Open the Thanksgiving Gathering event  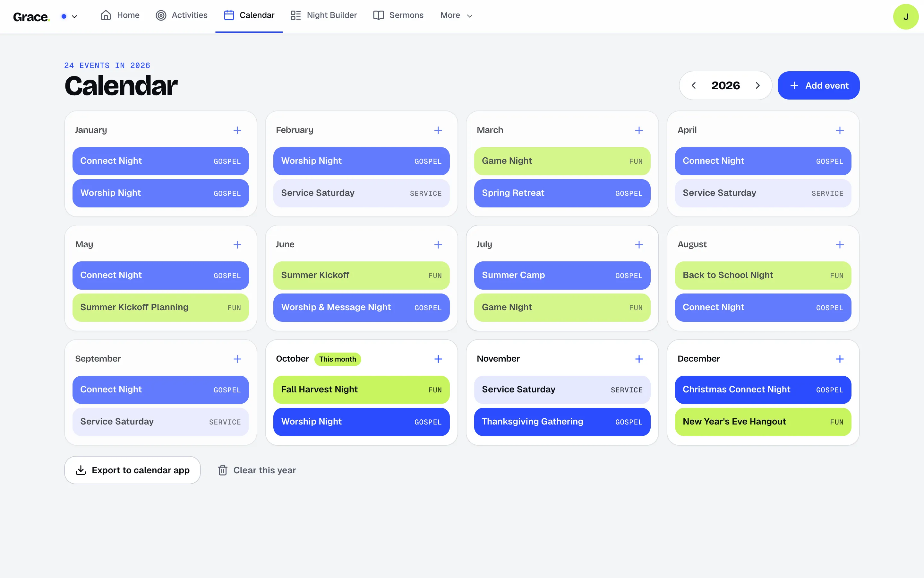coord(562,422)
